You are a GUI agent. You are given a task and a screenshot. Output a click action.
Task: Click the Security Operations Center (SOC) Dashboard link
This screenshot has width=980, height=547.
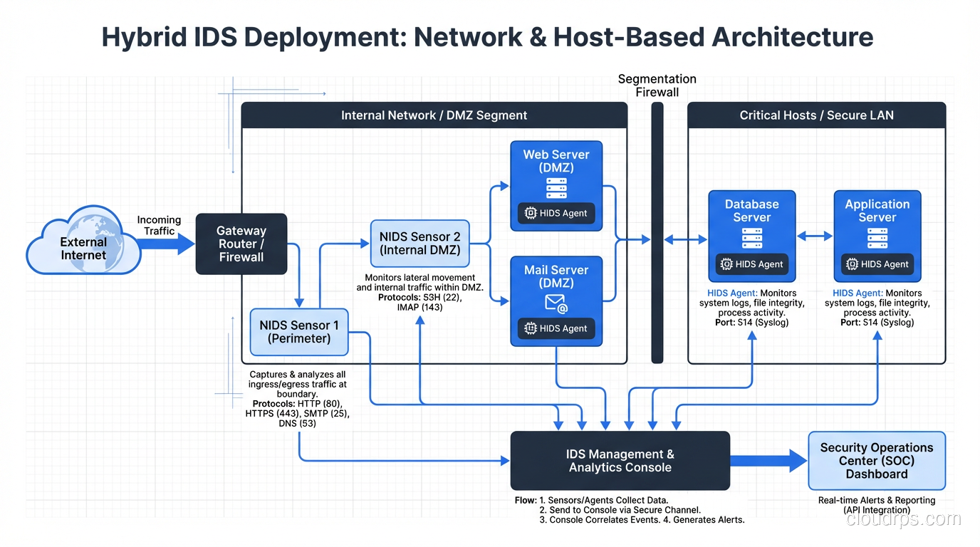point(876,460)
